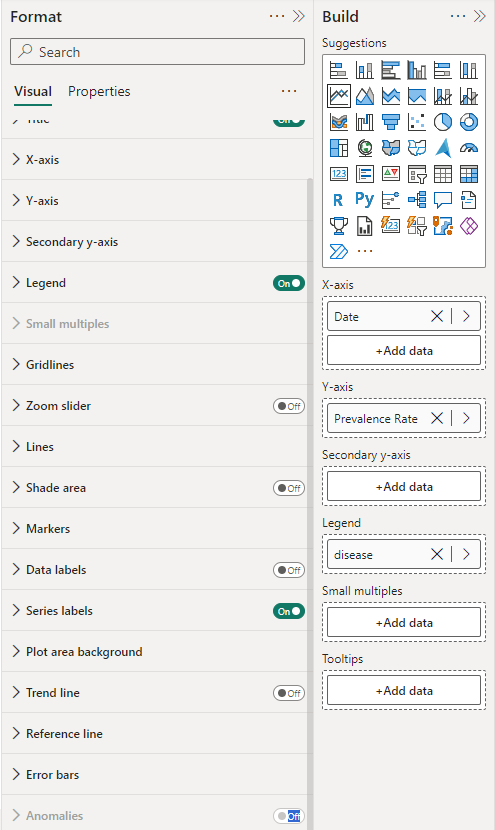Screen dimensions: 495x830
Task: Remove the disease field from Legend
Action: tap(437, 554)
